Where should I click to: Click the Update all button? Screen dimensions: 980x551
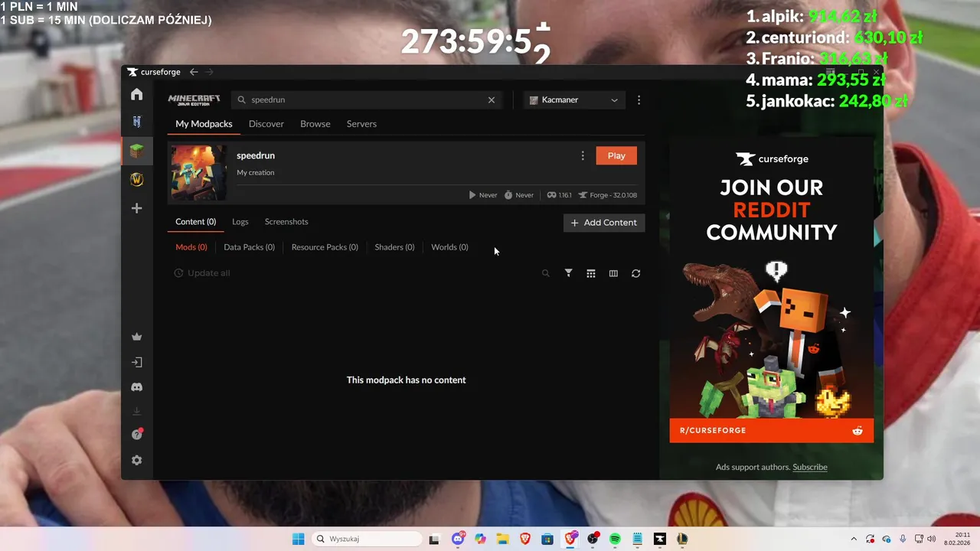pos(202,273)
